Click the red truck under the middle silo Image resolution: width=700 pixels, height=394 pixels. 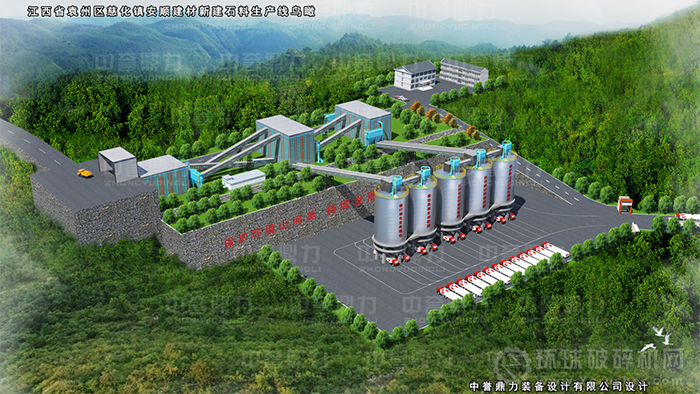(450, 239)
